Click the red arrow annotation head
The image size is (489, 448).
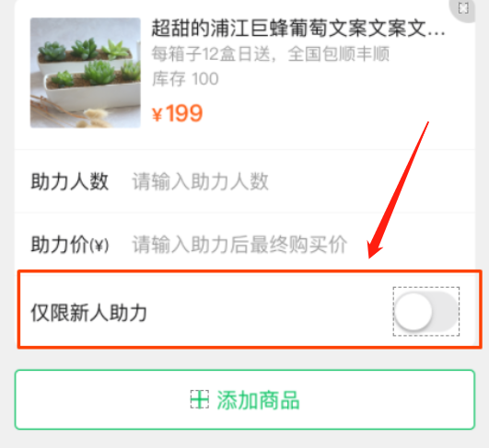click(x=374, y=249)
